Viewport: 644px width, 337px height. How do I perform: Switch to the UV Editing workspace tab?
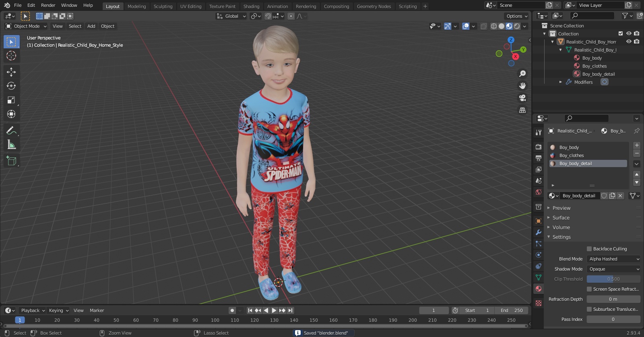point(191,6)
